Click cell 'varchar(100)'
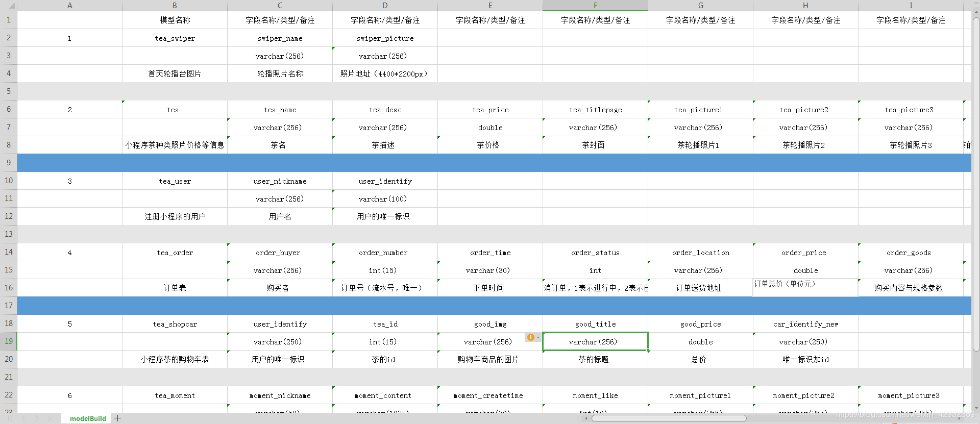Image resolution: width=980 pixels, height=424 pixels. [385, 199]
